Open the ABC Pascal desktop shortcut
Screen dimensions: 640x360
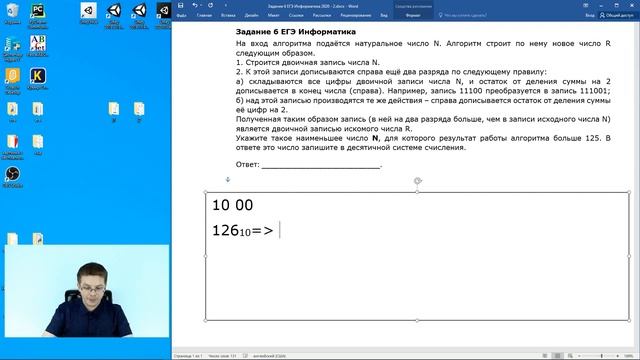point(38,46)
